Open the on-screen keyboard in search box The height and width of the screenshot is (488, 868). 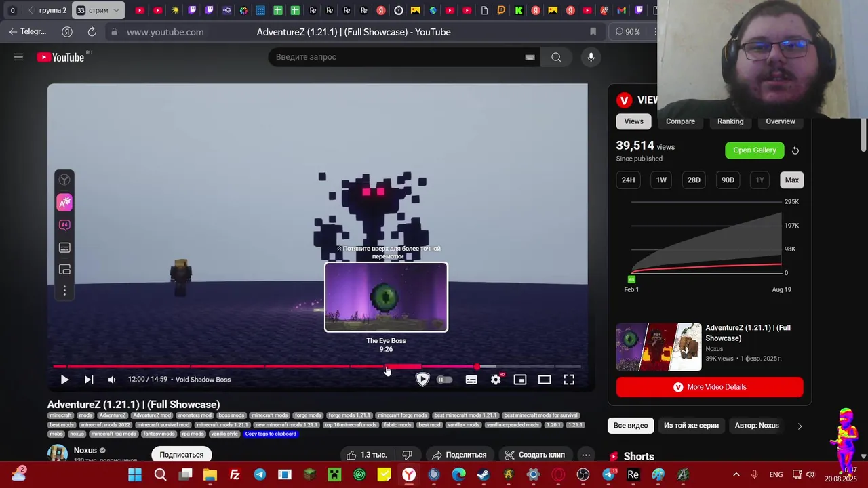click(530, 57)
